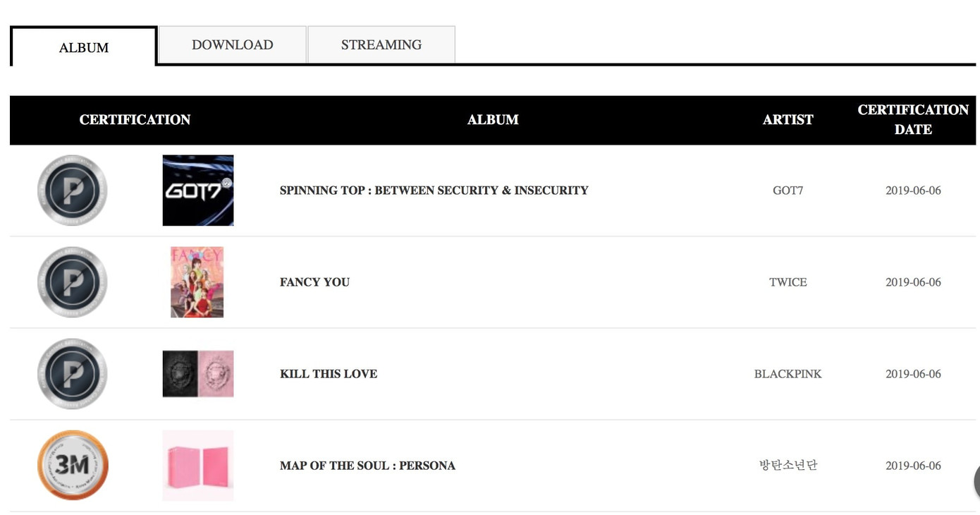Click the TWICE artist name
This screenshot has height=515, width=980.
tap(788, 282)
